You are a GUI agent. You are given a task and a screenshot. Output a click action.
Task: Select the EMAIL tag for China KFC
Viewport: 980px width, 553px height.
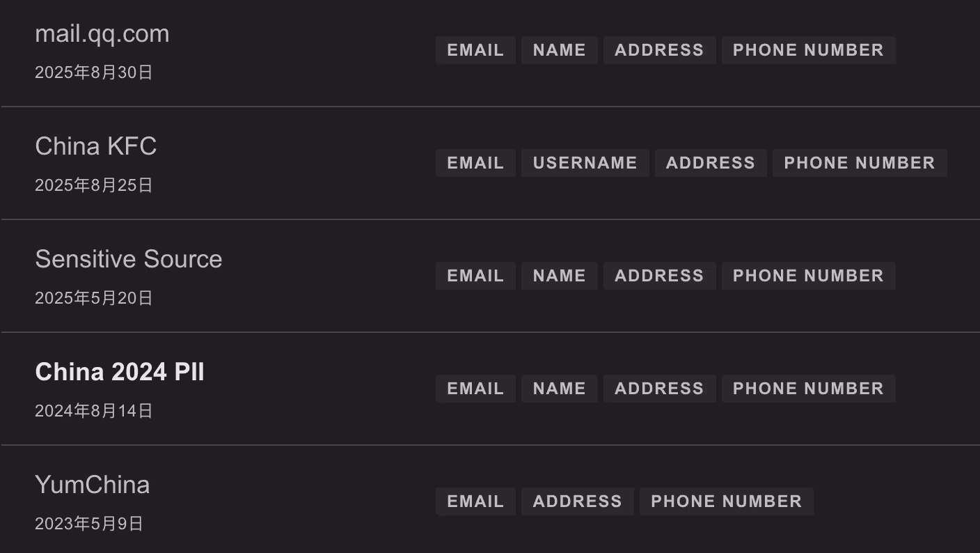(x=475, y=163)
